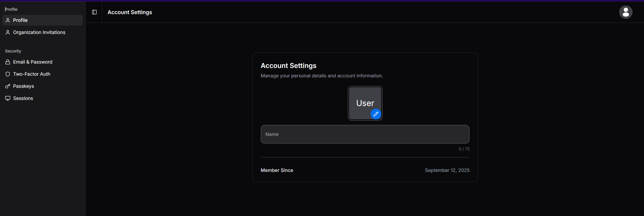Click the Member Since label
Viewport: 644px width, 216px height.
pos(277,170)
